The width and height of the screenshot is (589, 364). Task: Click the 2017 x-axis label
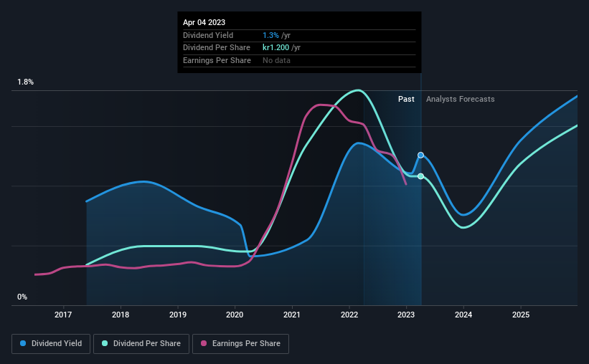pos(63,315)
